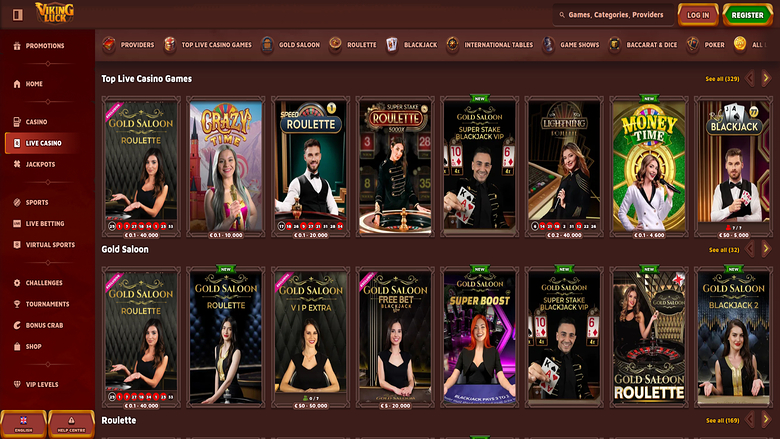Click the Blackjack cards category icon
Viewport: 780px width, 439px height.
pyautogui.click(x=392, y=45)
